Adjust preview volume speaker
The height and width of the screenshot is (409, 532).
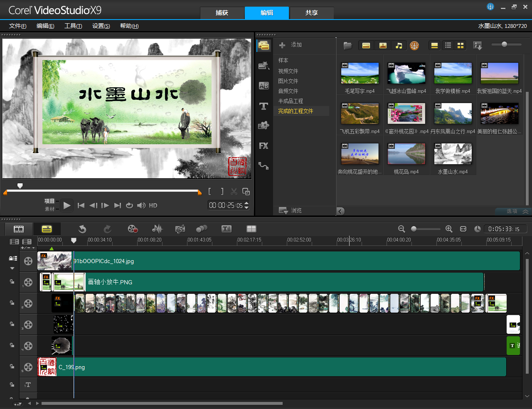pyautogui.click(x=141, y=205)
